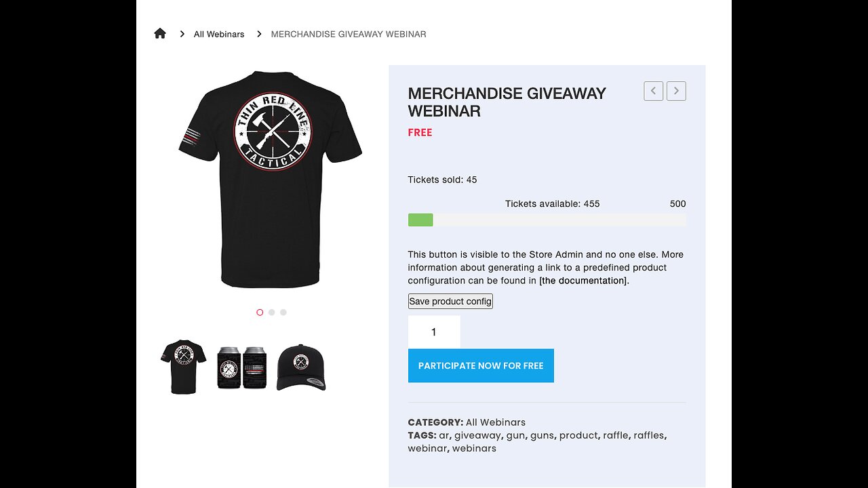The image size is (868, 488).
Task: Select the second image carousel dot
Action: coord(271,312)
